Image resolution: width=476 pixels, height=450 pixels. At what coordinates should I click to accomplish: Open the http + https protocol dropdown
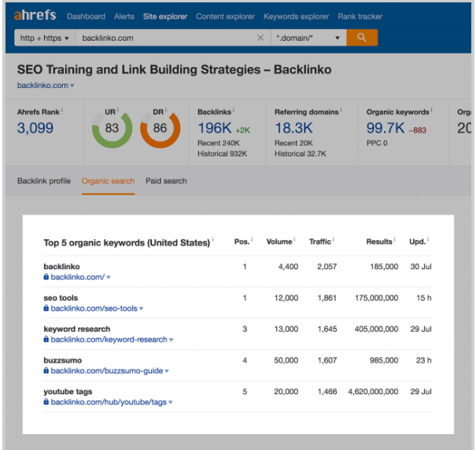click(45, 38)
